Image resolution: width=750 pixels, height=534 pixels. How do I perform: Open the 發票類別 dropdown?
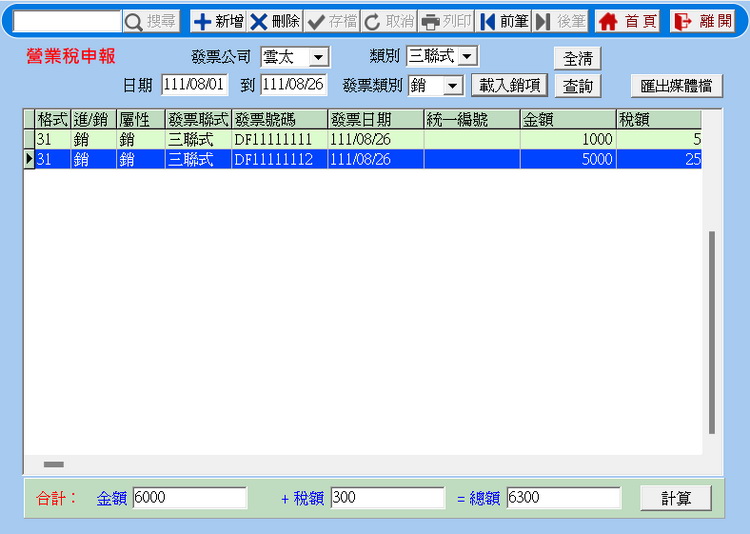(x=452, y=86)
